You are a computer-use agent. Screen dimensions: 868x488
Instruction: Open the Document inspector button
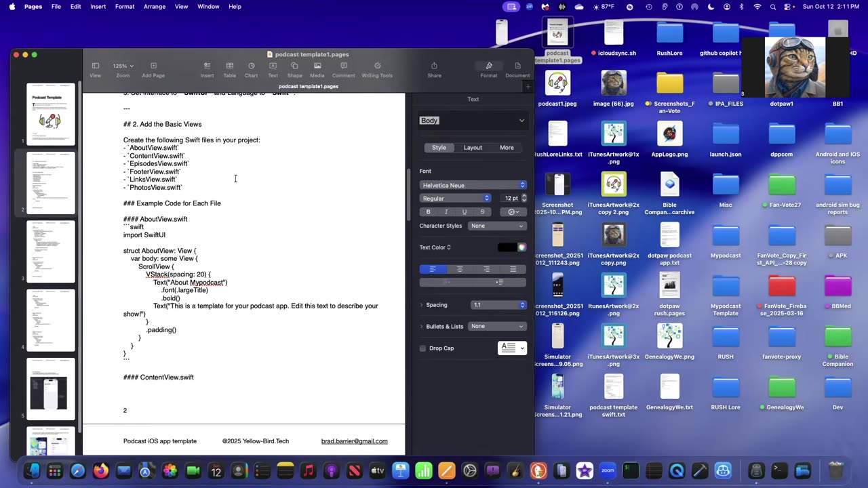[517, 70]
